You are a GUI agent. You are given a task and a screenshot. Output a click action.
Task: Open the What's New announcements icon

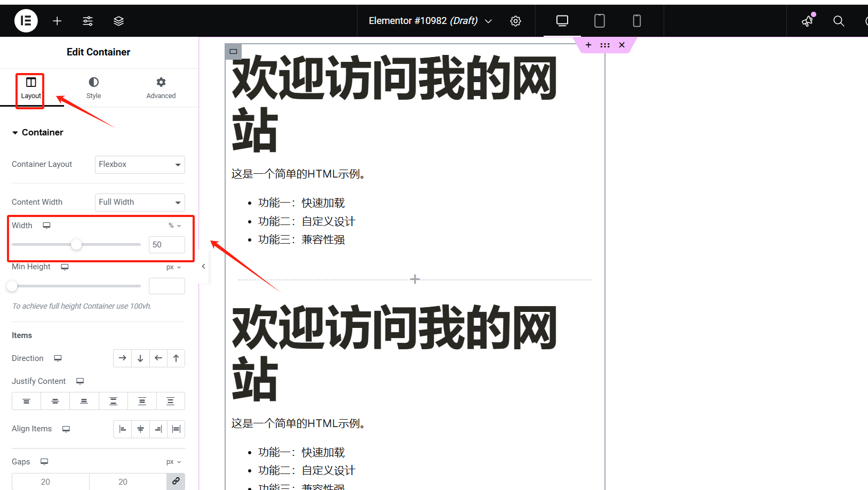[x=807, y=22]
